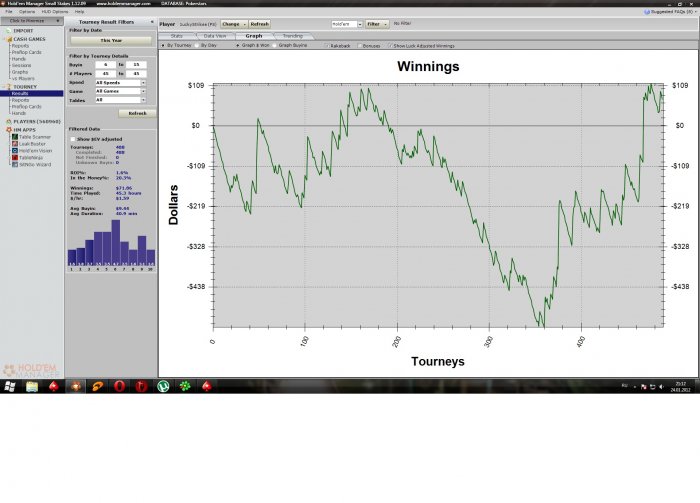Open the orange swirl taskbar app
The height and width of the screenshot is (503, 700).
[97, 386]
